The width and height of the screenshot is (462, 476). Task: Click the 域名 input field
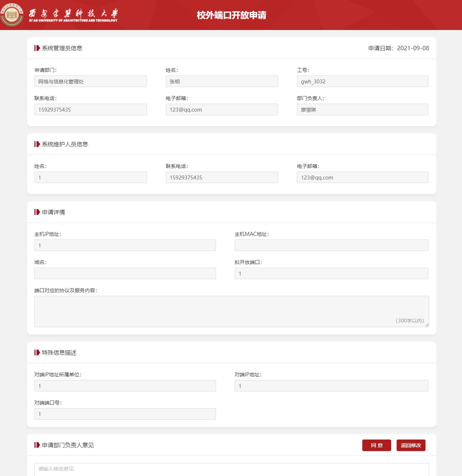[x=125, y=273]
